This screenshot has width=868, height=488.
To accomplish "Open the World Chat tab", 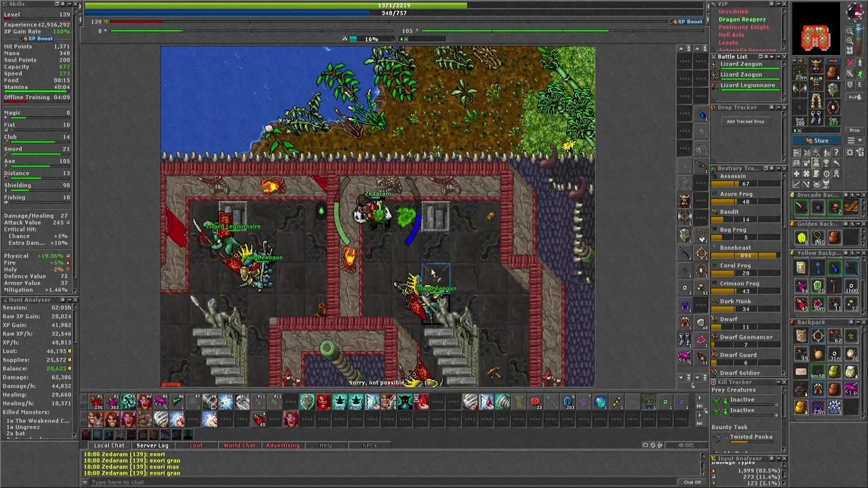I will pos(239,445).
